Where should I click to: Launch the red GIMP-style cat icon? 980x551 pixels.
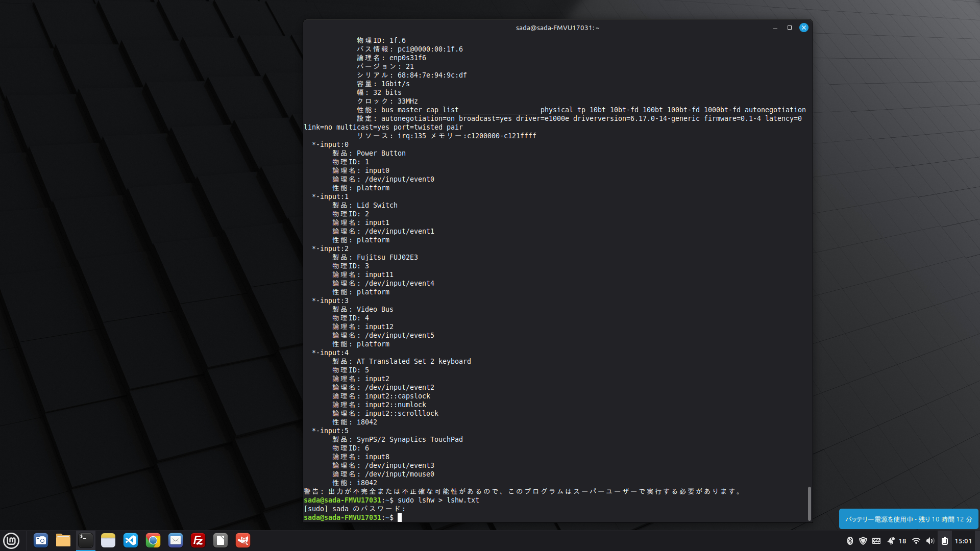[243, 540]
